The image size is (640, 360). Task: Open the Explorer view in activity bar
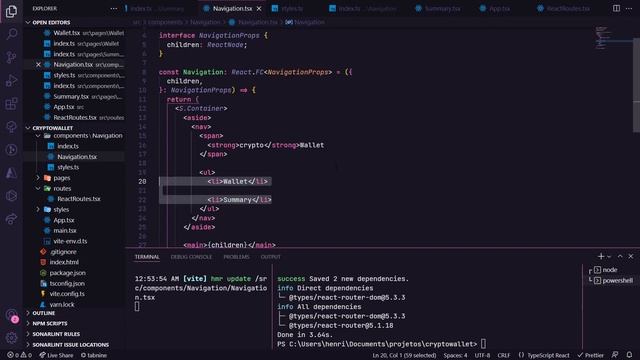click(x=11, y=11)
